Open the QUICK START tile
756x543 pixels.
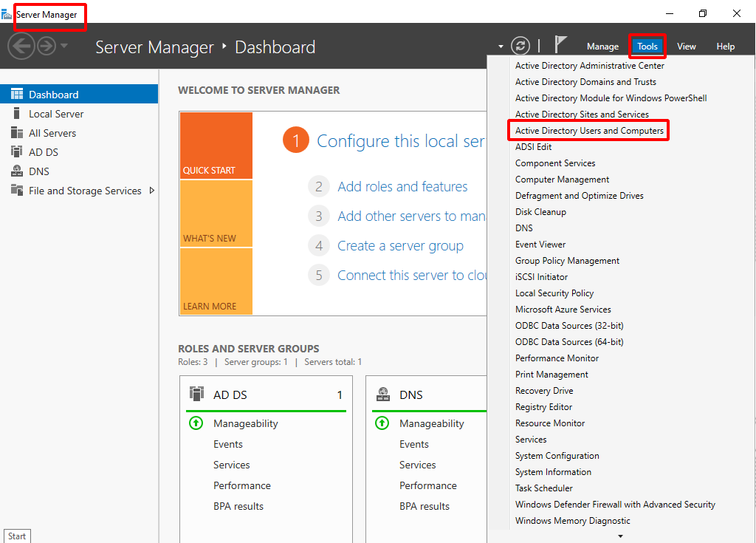click(x=216, y=146)
